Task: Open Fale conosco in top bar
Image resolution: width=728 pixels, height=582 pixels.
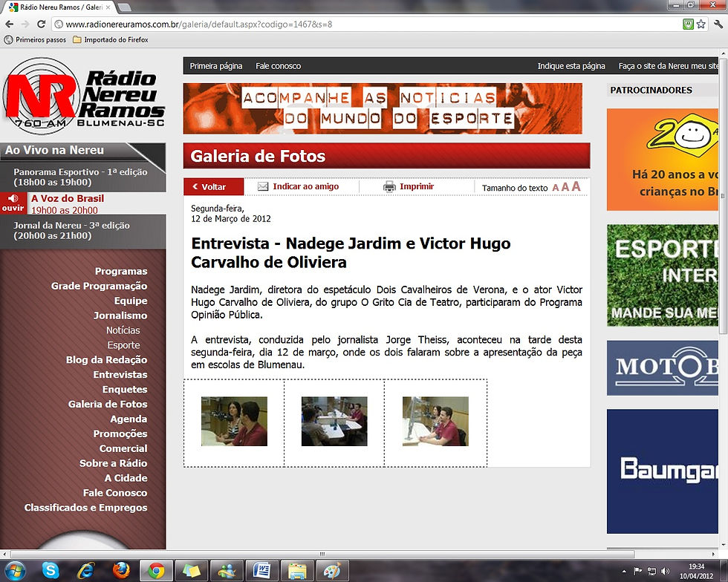Action: (x=278, y=66)
